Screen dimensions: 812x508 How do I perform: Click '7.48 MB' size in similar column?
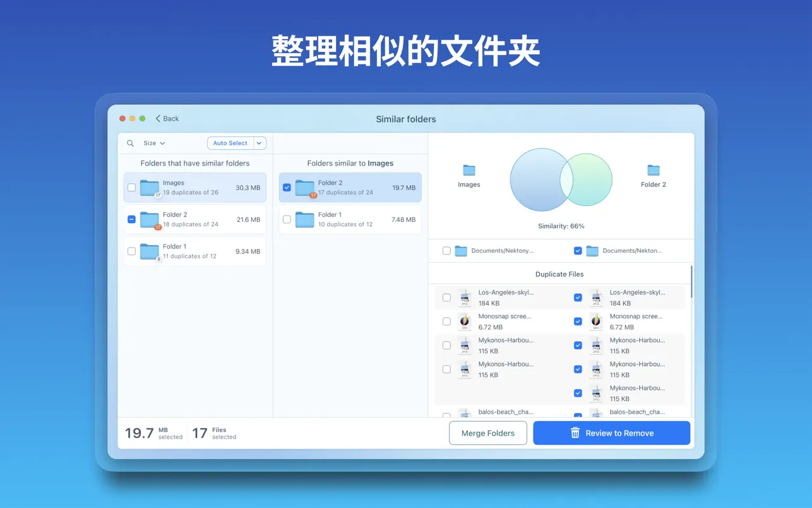[x=403, y=219]
